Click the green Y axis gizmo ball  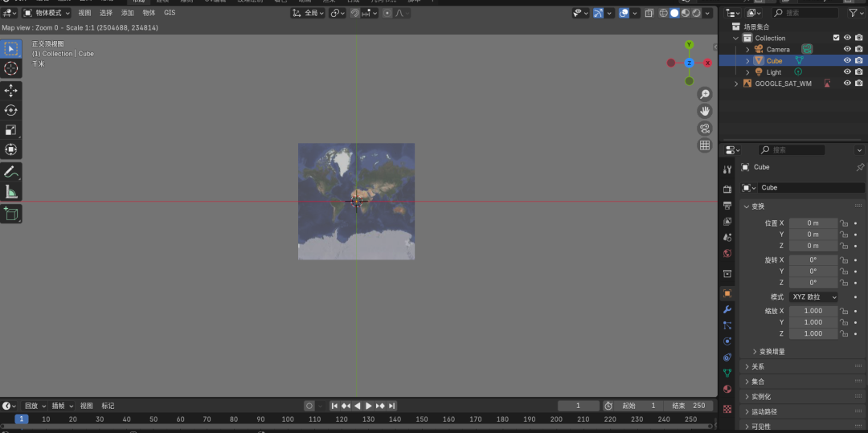690,44
